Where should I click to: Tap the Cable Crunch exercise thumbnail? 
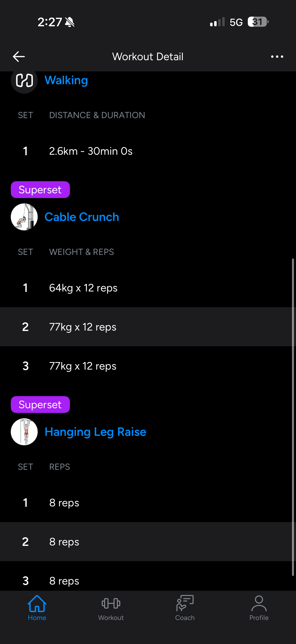pos(24,217)
